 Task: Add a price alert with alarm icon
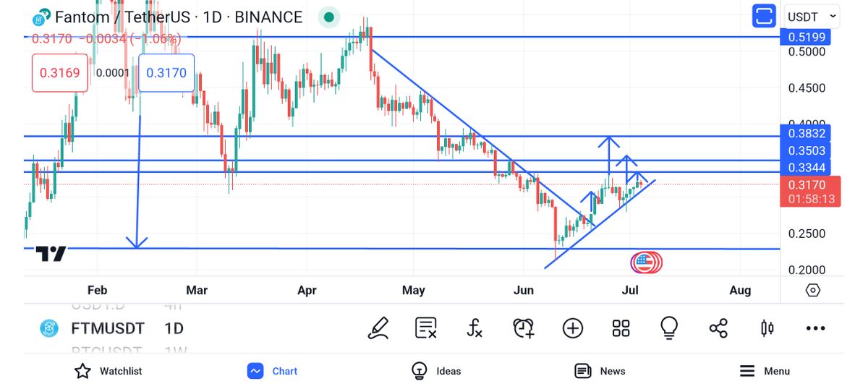tap(524, 328)
